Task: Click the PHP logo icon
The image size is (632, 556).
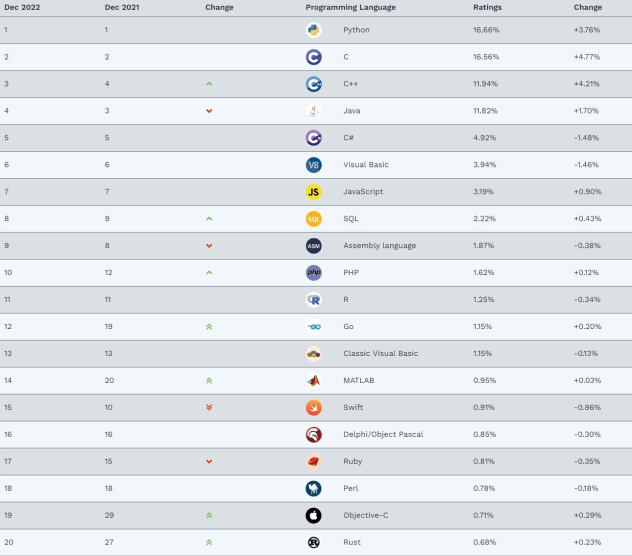Action: point(314,272)
